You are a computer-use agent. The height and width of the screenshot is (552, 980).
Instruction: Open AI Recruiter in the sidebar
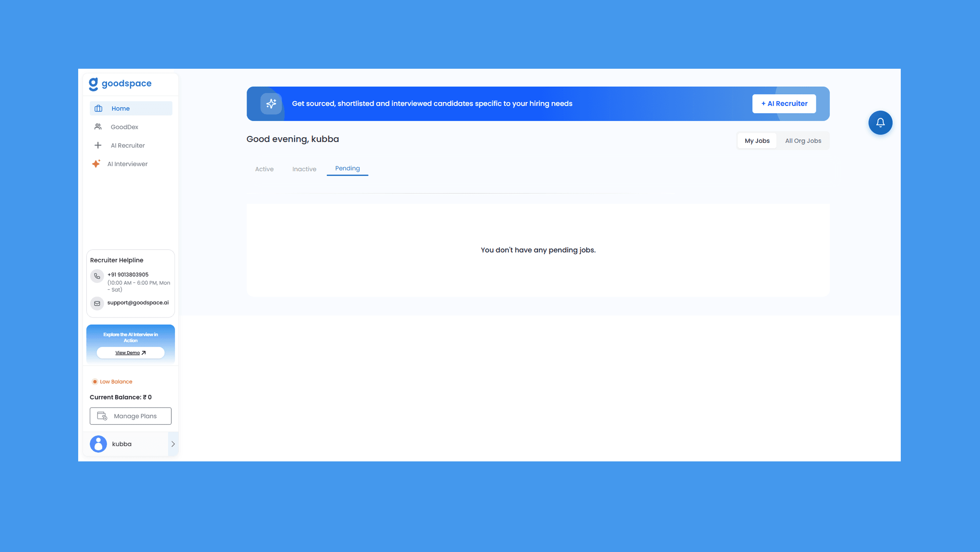click(128, 145)
